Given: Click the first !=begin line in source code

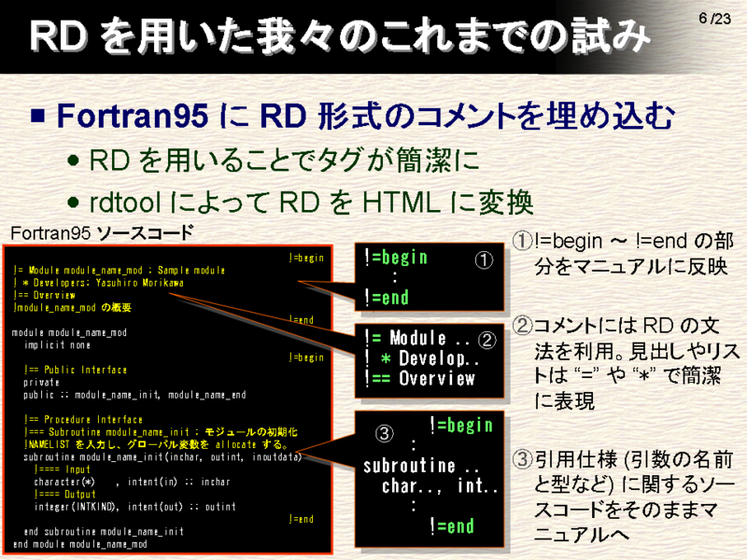Looking at the screenshot, I should (x=306, y=259).
